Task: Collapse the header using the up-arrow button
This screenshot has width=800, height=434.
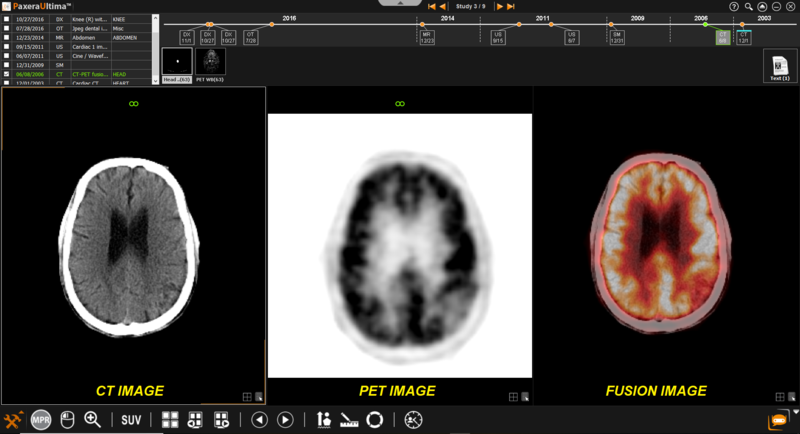Action: [x=762, y=6]
